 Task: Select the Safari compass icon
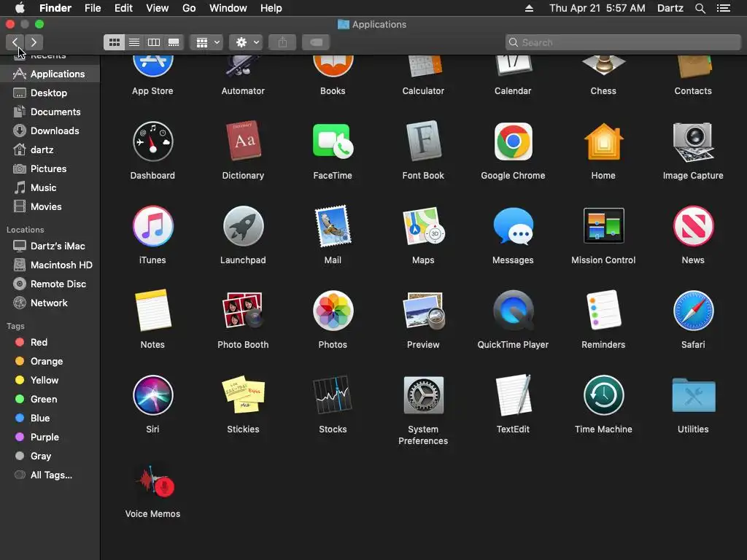pos(693,311)
